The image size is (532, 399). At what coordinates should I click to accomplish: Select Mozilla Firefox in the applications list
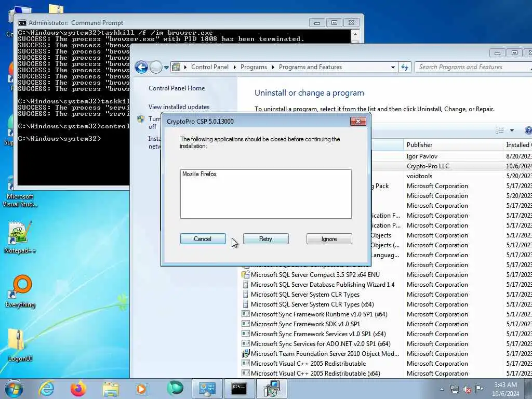[199, 174]
